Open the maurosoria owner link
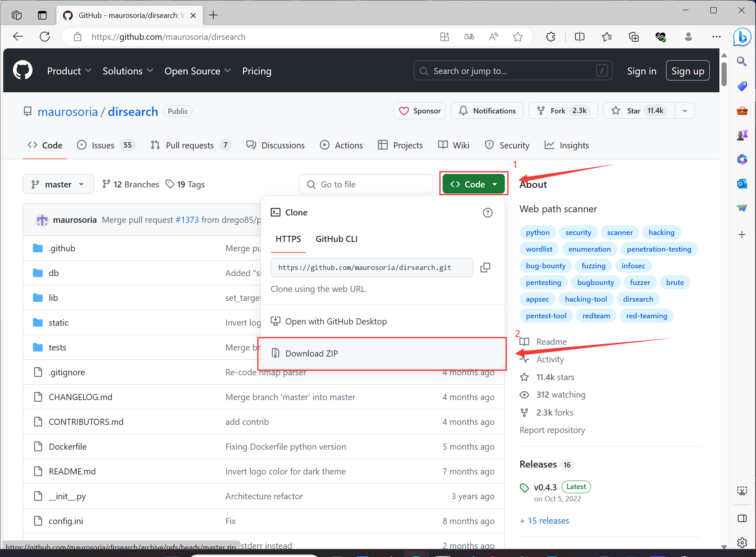The height and width of the screenshot is (557, 756). point(67,111)
